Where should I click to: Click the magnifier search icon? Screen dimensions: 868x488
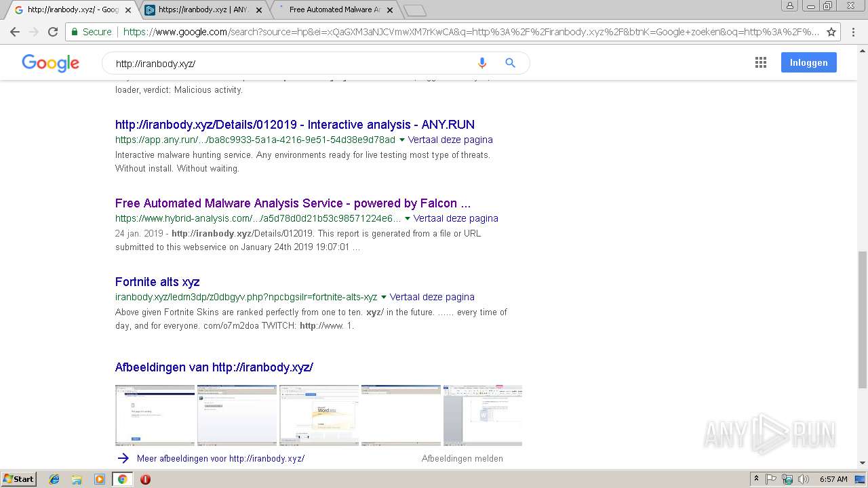[511, 63]
